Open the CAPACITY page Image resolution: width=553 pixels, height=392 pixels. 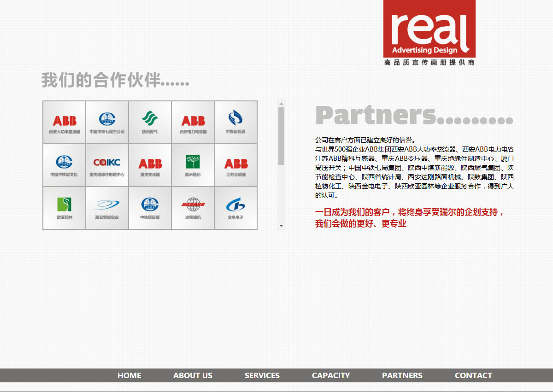coord(331,375)
